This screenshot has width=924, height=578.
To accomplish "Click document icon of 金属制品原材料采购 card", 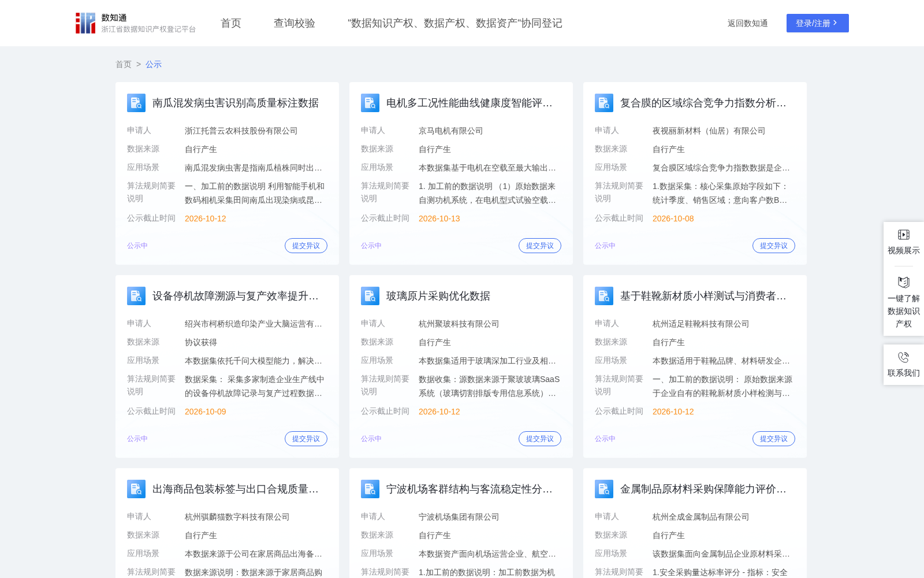I will [x=604, y=489].
